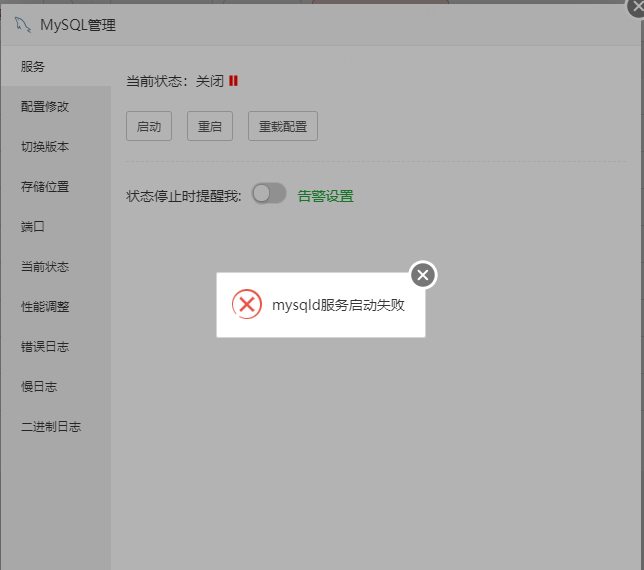Click the red paused status indicator
The image size is (644, 570).
233,81
